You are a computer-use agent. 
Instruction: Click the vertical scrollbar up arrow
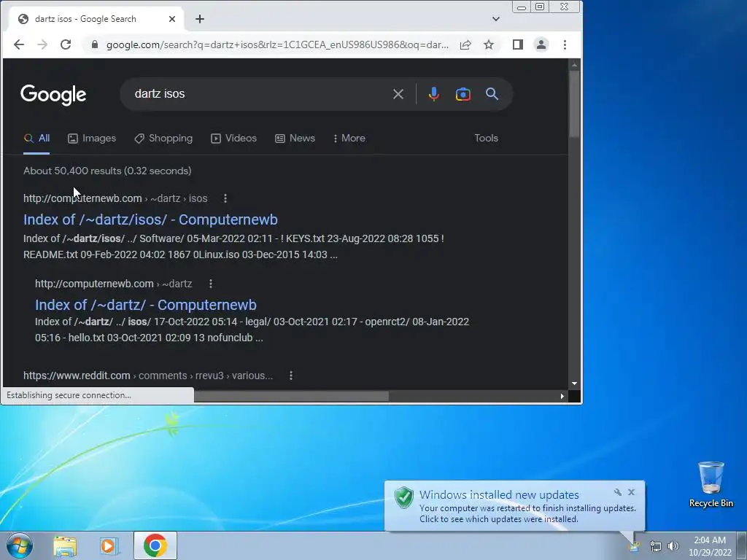pyautogui.click(x=574, y=65)
